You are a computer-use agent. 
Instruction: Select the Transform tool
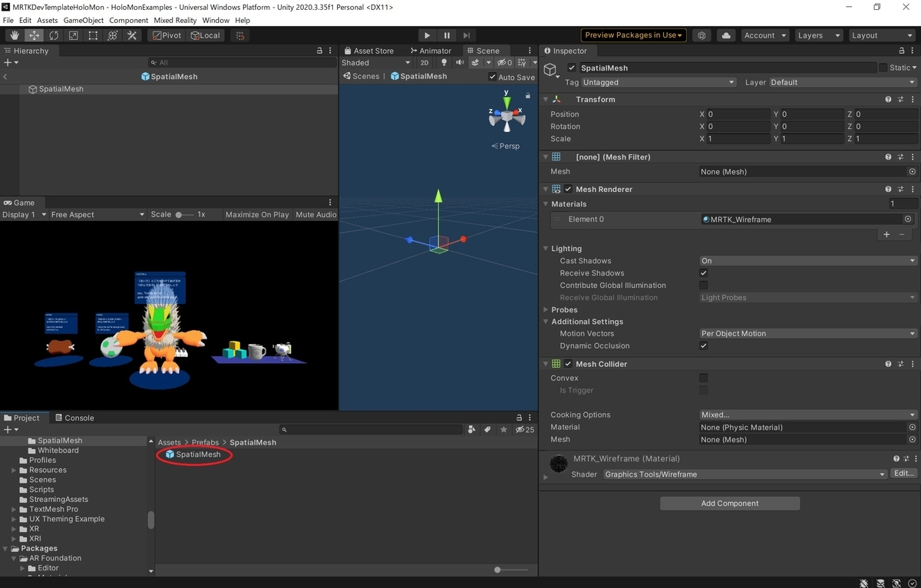(x=112, y=35)
